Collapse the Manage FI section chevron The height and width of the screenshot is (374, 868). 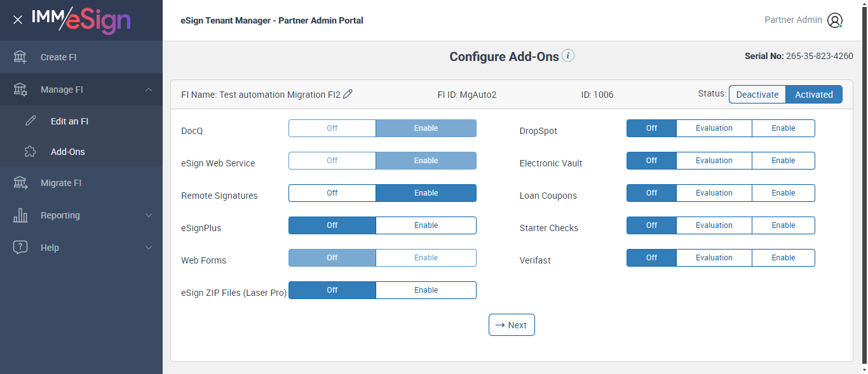coord(149,90)
